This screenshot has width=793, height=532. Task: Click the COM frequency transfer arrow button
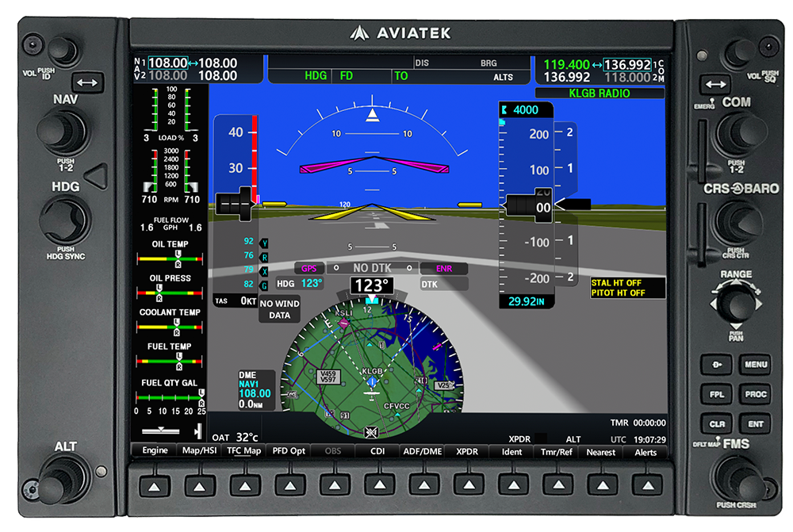click(x=715, y=84)
